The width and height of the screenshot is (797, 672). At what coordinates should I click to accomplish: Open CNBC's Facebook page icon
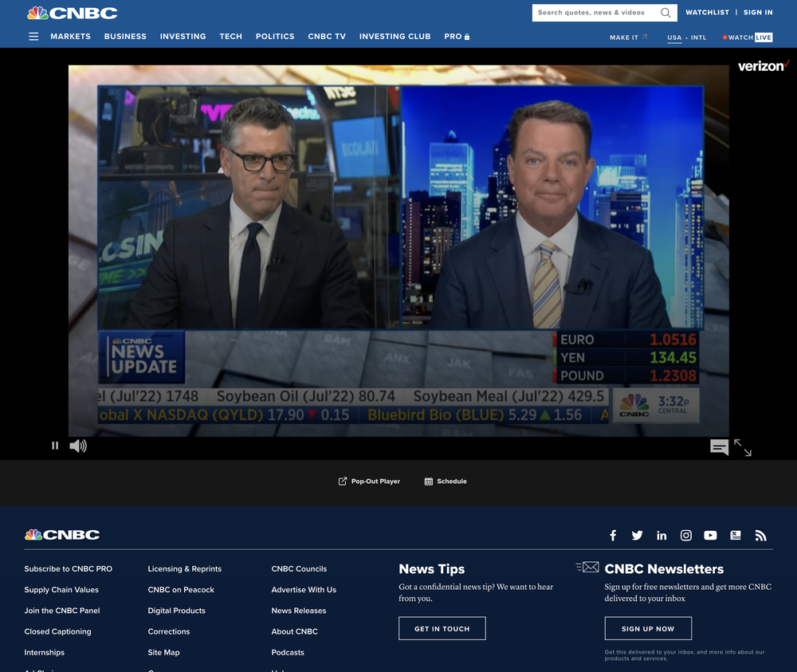pyautogui.click(x=613, y=535)
